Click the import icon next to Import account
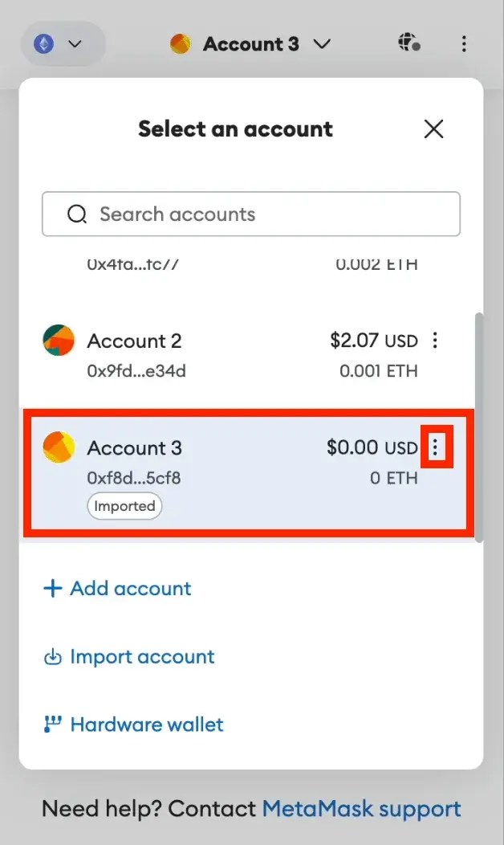Viewport: 504px width, 845px height. pyautogui.click(x=51, y=656)
